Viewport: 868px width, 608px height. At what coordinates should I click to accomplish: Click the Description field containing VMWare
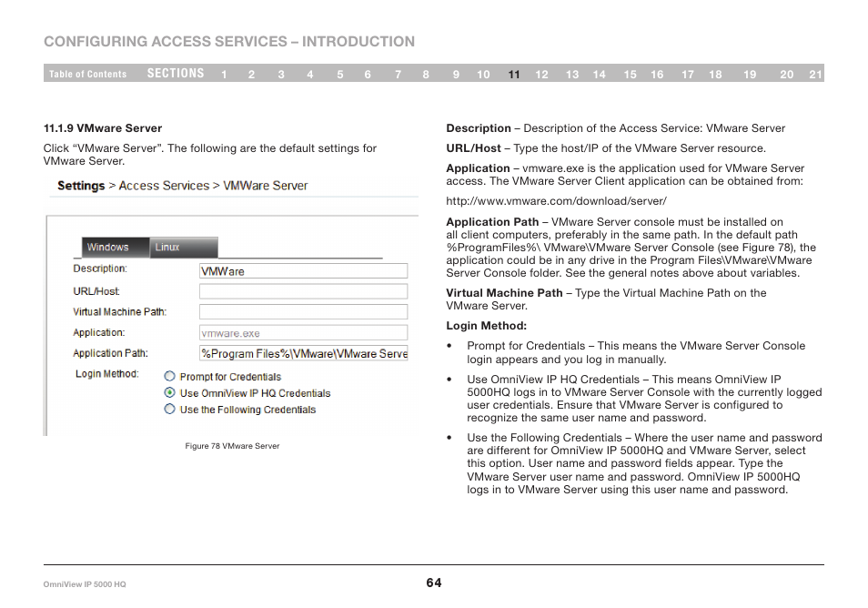(x=303, y=270)
